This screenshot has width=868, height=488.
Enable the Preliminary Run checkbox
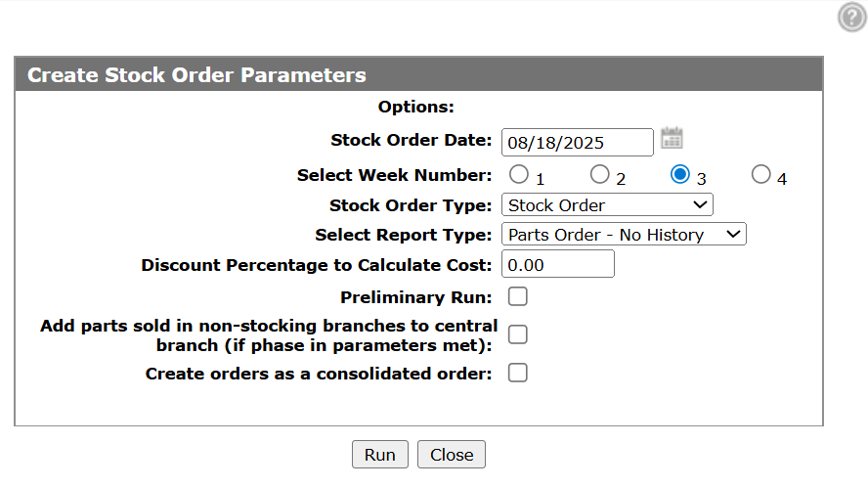[x=518, y=296]
